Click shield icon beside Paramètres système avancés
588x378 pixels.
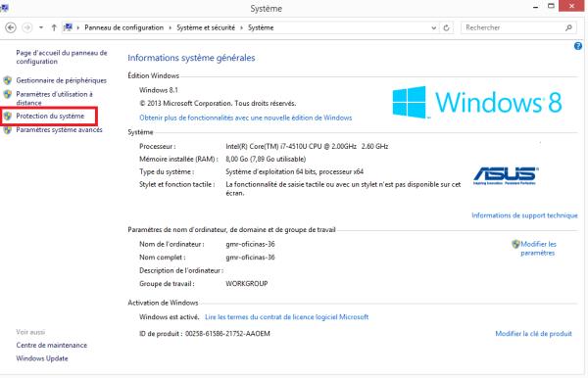coord(8,130)
